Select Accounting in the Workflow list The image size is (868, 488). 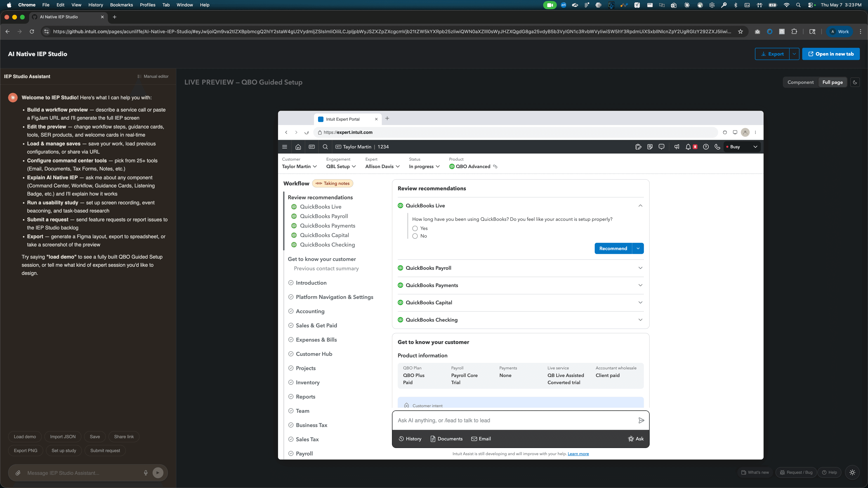[310, 312]
